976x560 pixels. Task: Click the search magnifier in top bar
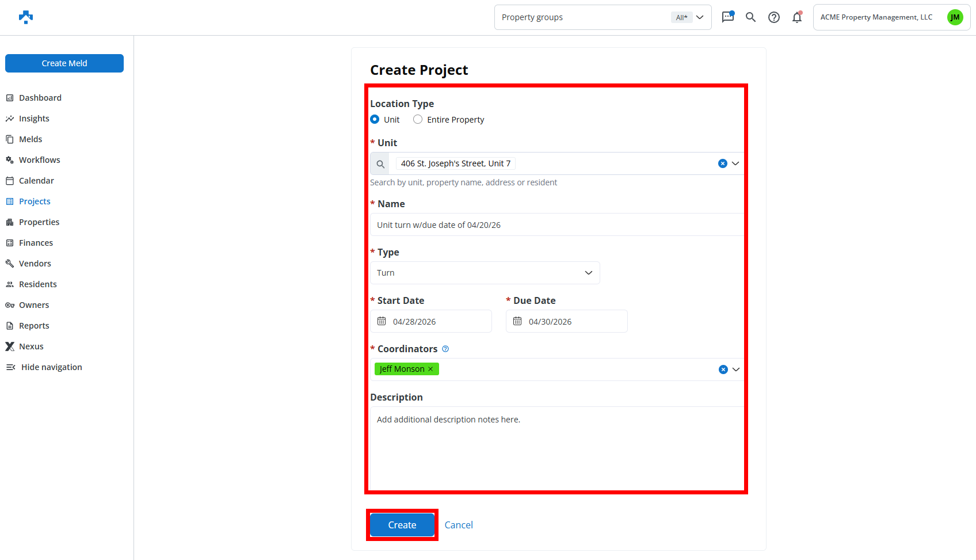click(750, 17)
